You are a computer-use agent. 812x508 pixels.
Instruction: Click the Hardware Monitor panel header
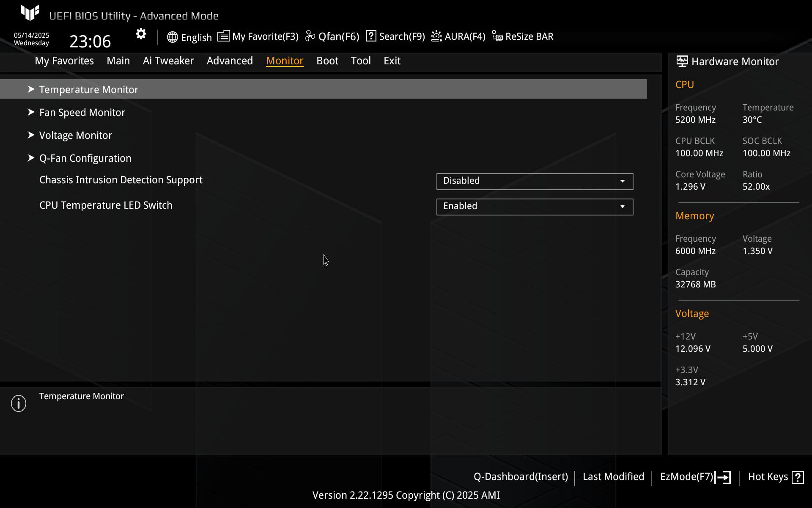(x=735, y=61)
